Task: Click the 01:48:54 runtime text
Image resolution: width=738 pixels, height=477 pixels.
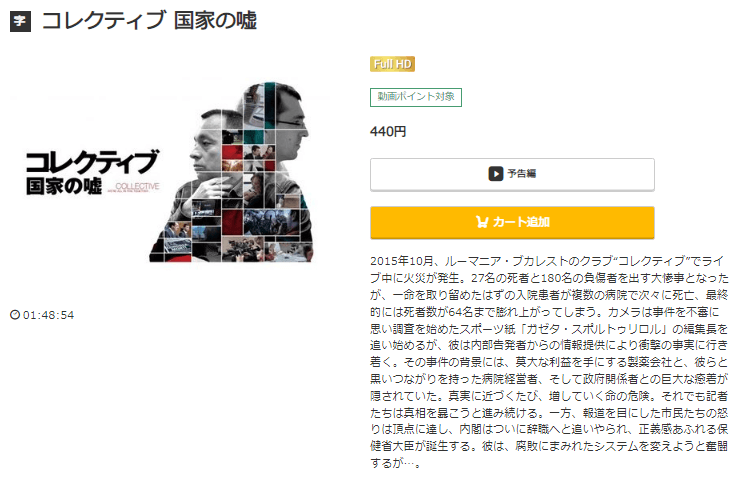Action: click(x=48, y=315)
